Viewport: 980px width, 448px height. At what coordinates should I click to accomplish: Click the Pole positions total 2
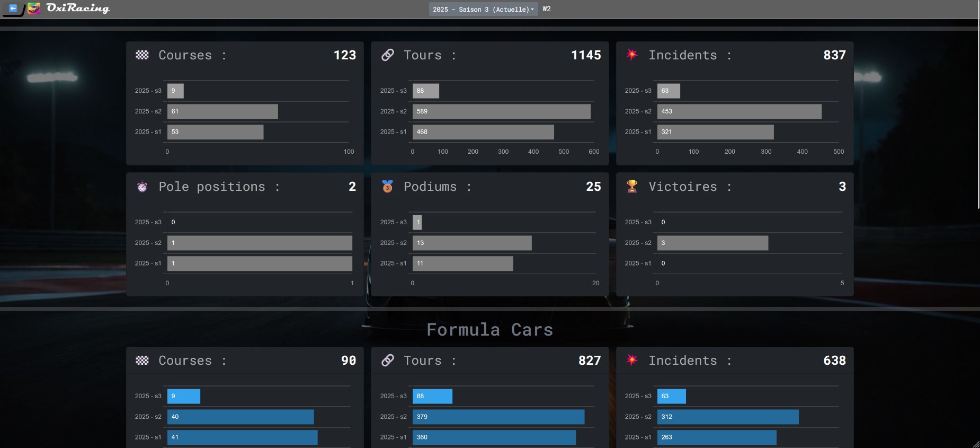pyautogui.click(x=352, y=187)
